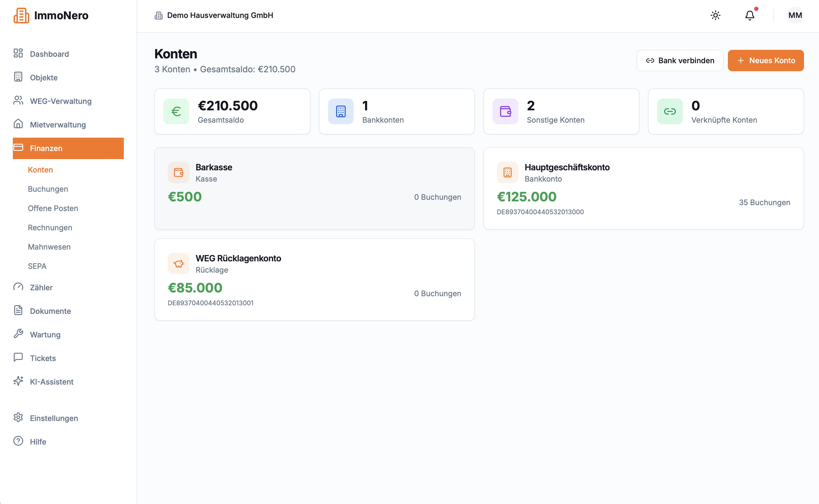Click the Neues Konto button
The image size is (819, 504).
coord(766,60)
